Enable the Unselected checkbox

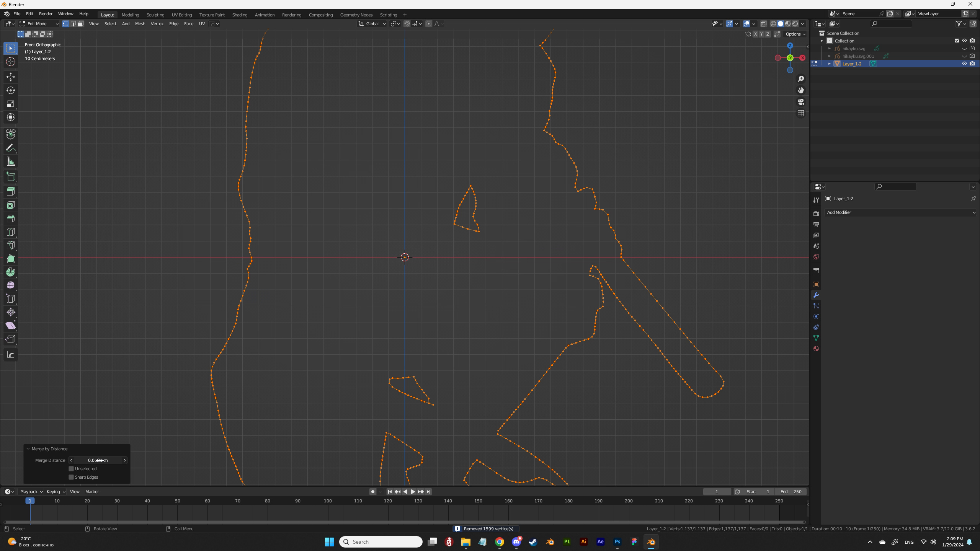coord(71,469)
